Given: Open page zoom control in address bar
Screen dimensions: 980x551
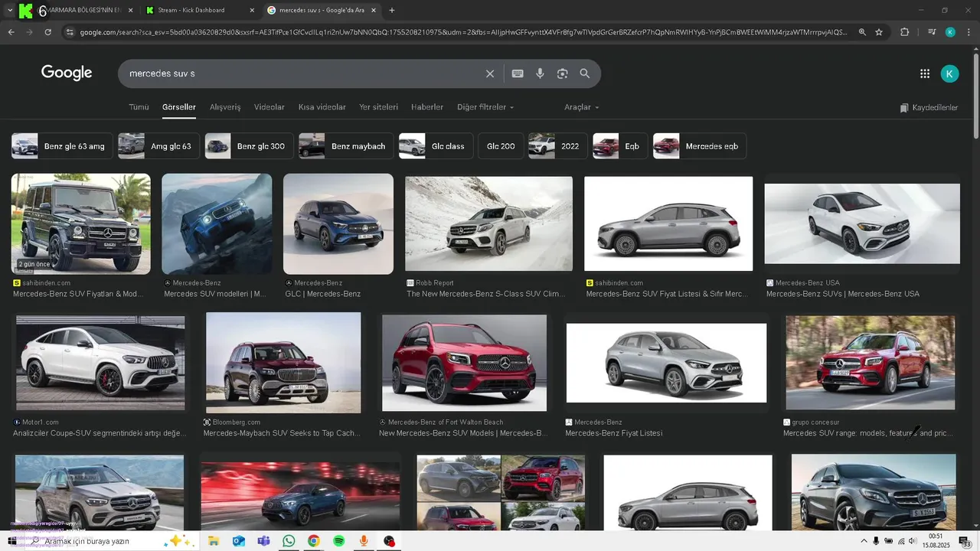Looking at the screenshot, I should point(862,32).
